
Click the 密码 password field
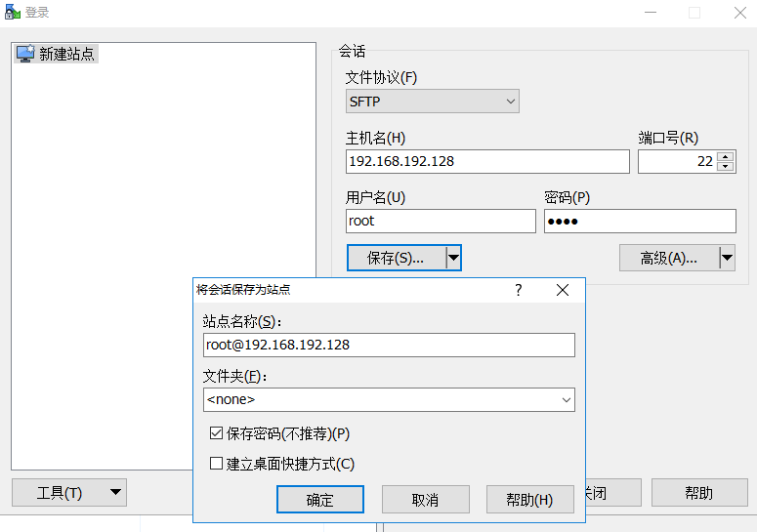point(640,221)
